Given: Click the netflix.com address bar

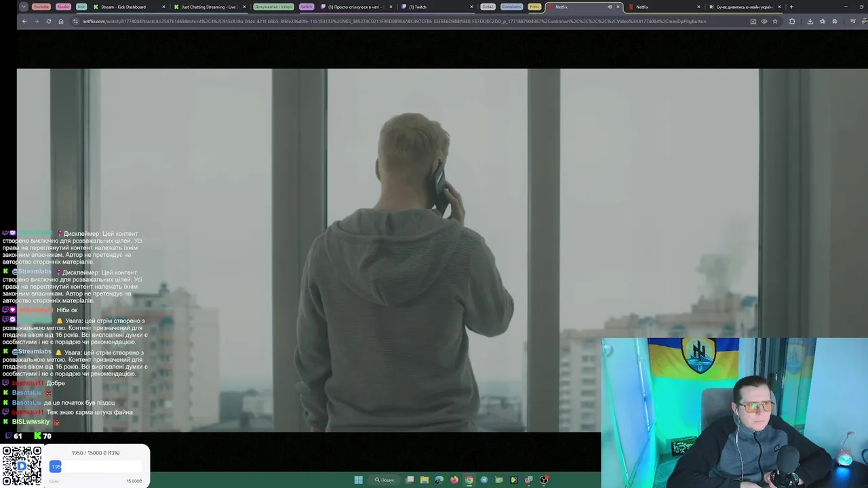Looking at the screenshot, I should (x=393, y=21).
